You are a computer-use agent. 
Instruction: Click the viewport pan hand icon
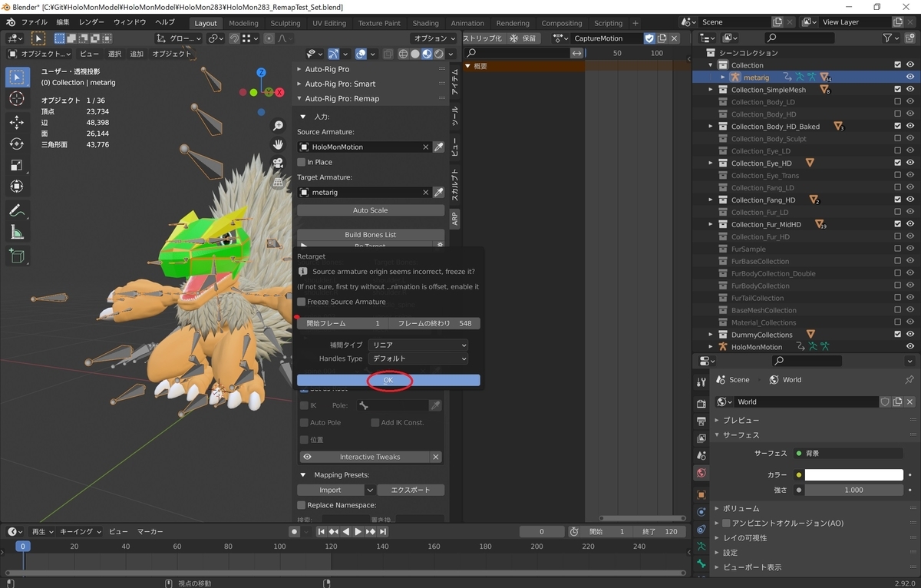point(279,144)
